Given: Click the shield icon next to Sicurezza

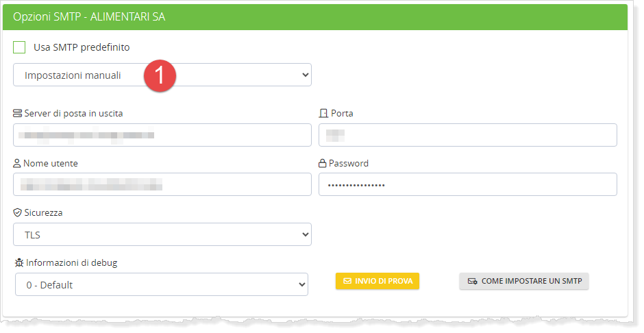Looking at the screenshot, I should pos(18,213).
